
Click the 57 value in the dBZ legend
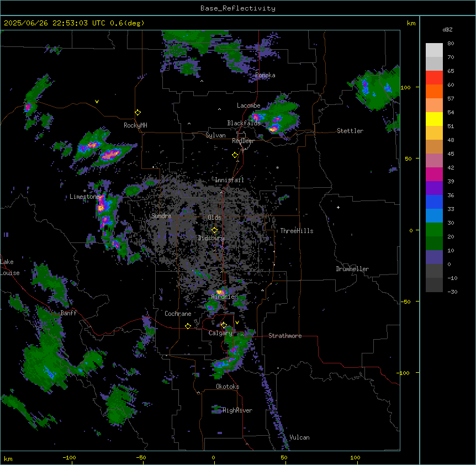click(x=451, y=99)
